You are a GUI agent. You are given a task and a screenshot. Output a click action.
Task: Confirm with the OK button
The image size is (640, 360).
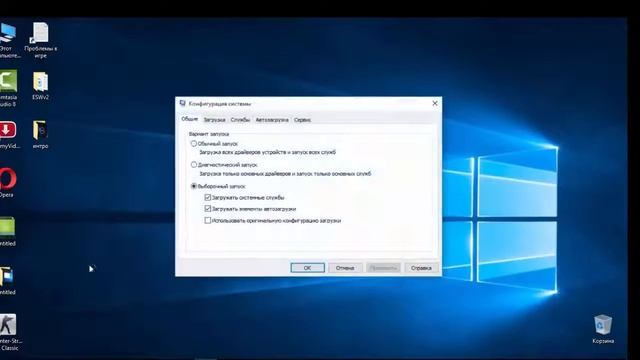click(307, 268)
